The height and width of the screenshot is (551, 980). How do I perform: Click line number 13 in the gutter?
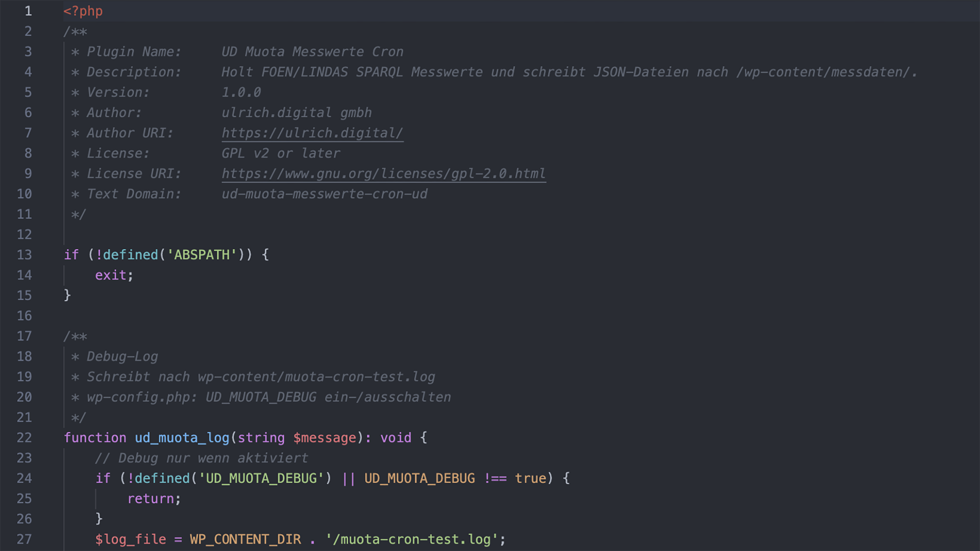24,255
